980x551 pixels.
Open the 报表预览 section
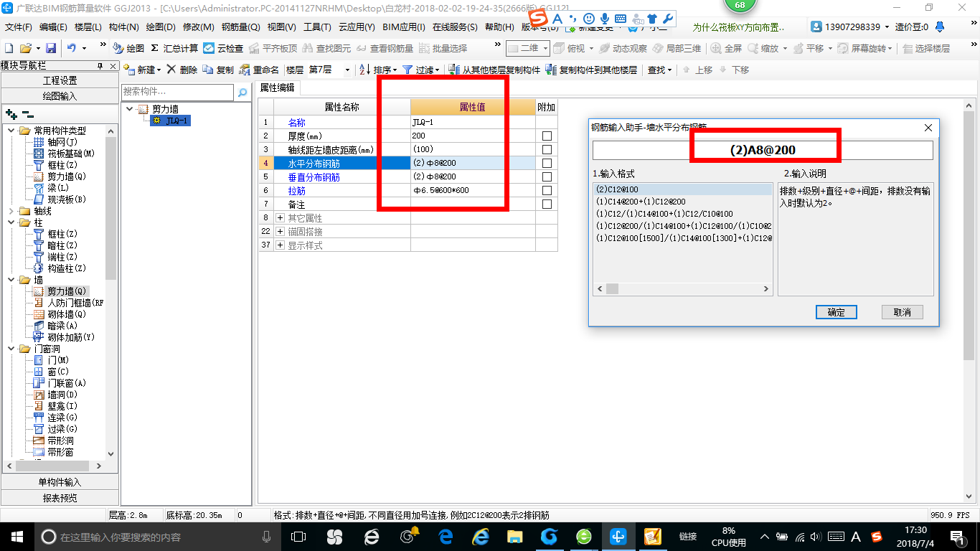click(x=60, y=498)
